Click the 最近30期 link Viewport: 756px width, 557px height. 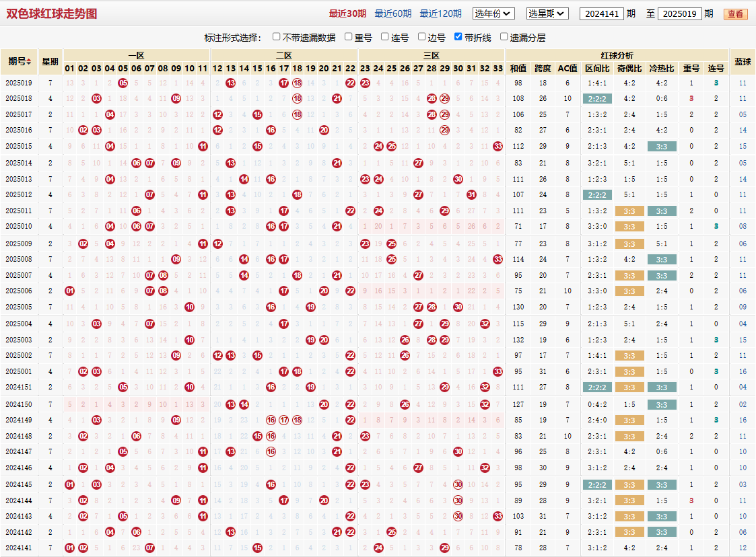[x=347, y=13]
